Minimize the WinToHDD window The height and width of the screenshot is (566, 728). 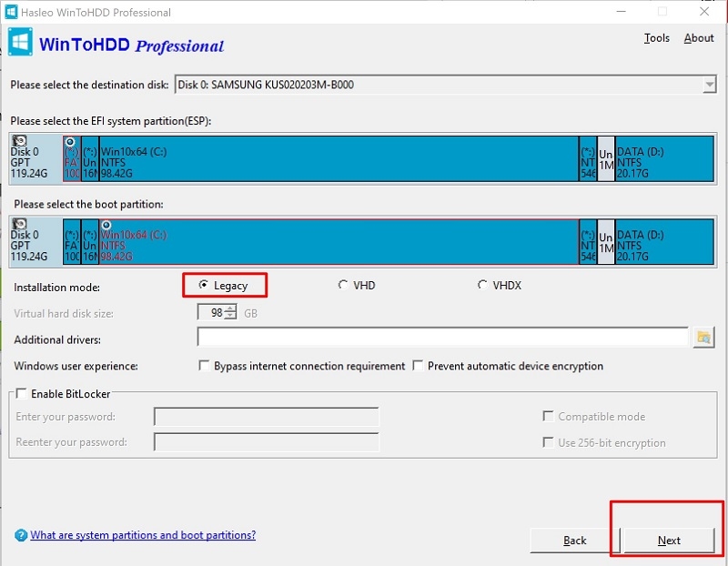(x=622, y=11)
